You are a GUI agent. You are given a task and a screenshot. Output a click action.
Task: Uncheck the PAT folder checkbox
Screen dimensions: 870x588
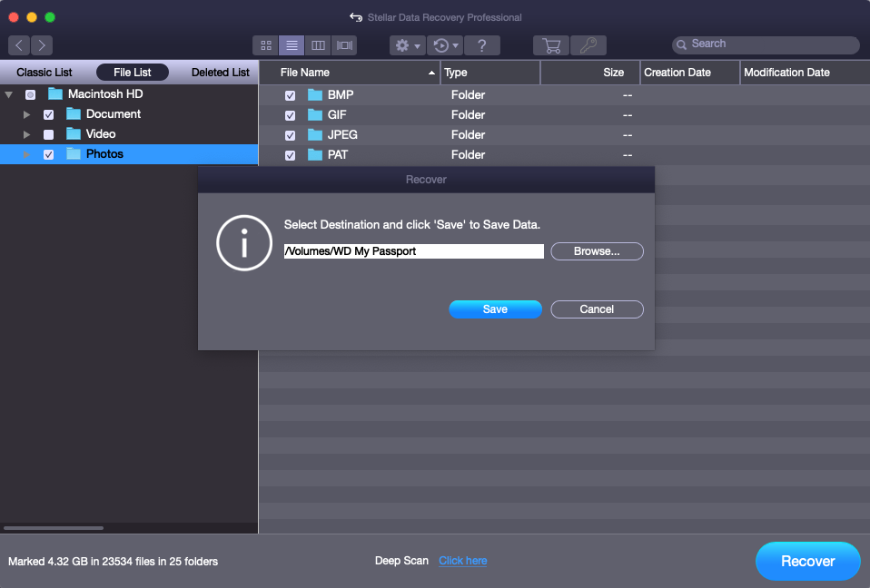[290, 155]
